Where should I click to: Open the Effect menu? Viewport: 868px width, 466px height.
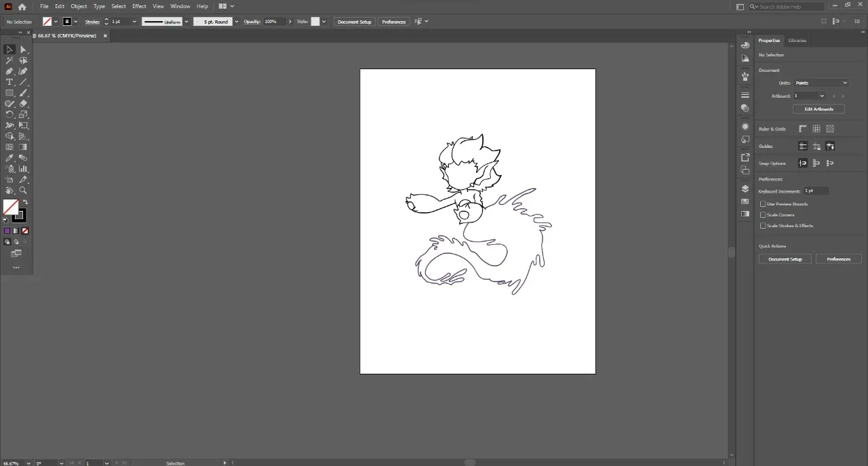point(139,6)
